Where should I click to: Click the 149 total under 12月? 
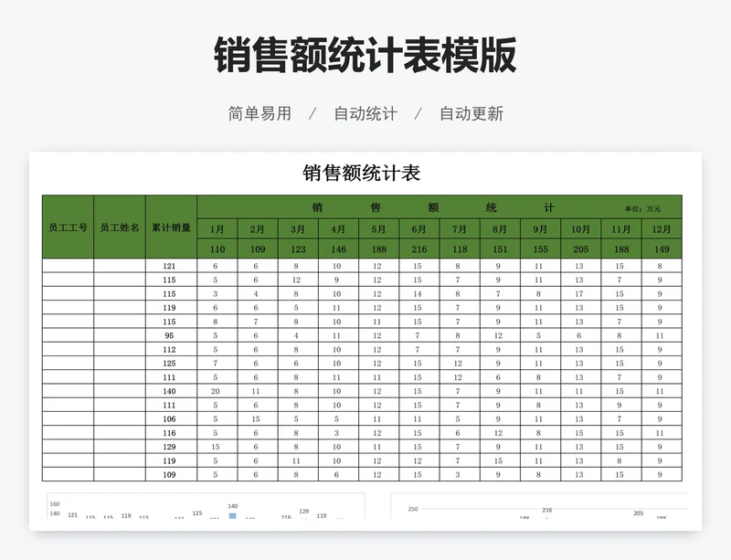click(x=662, y=249)
